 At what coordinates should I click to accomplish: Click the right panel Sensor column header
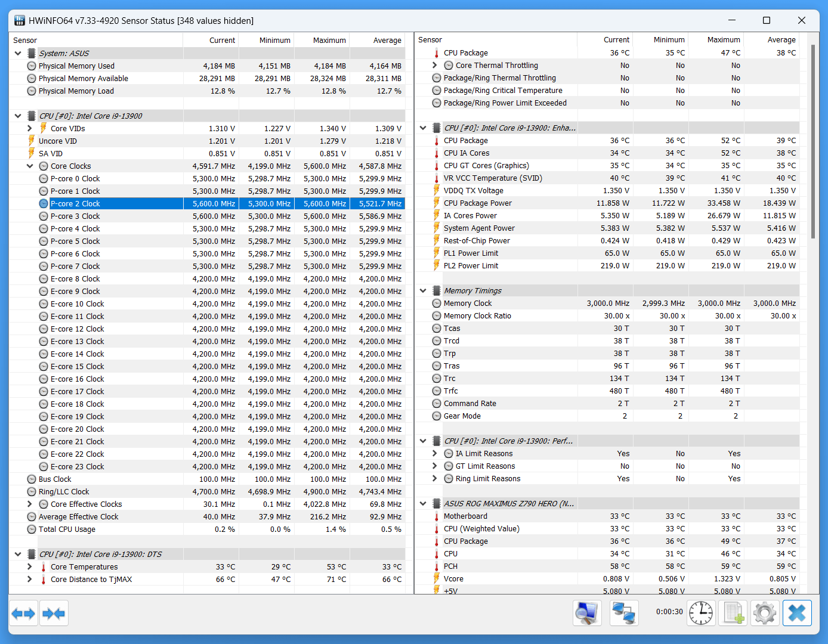point(496,39)
